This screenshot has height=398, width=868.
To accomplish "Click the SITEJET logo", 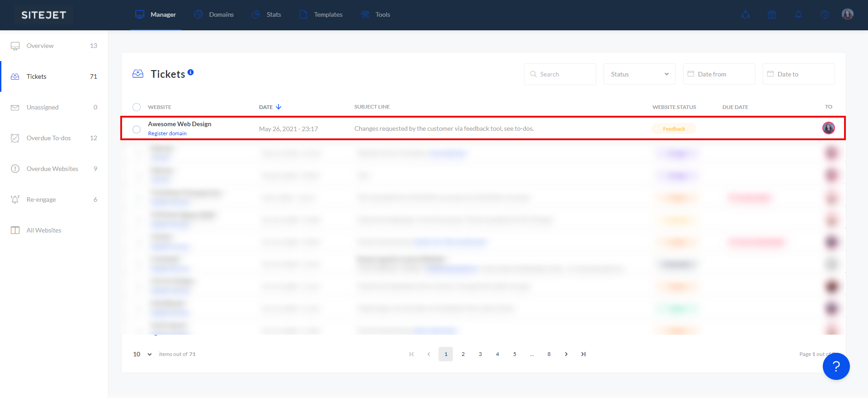I will [x=44, y=15].
